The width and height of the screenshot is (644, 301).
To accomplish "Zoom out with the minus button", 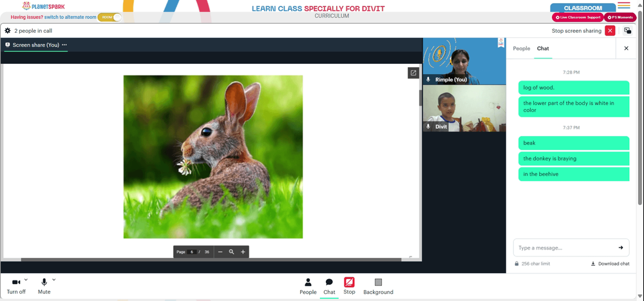I will click(x=220, y=251).
